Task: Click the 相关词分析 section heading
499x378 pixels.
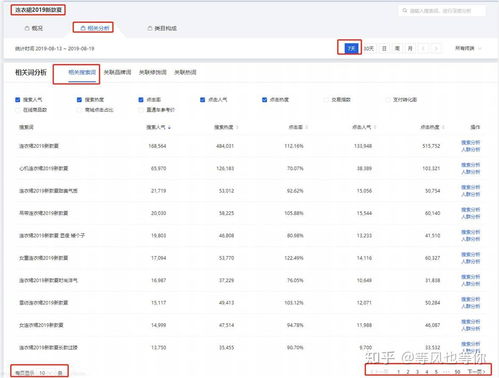Action: (31, 72)
